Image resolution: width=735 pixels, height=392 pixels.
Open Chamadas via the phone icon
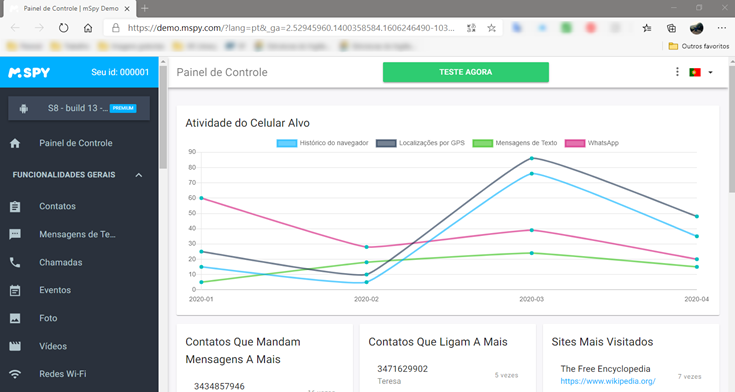[15, 262]
